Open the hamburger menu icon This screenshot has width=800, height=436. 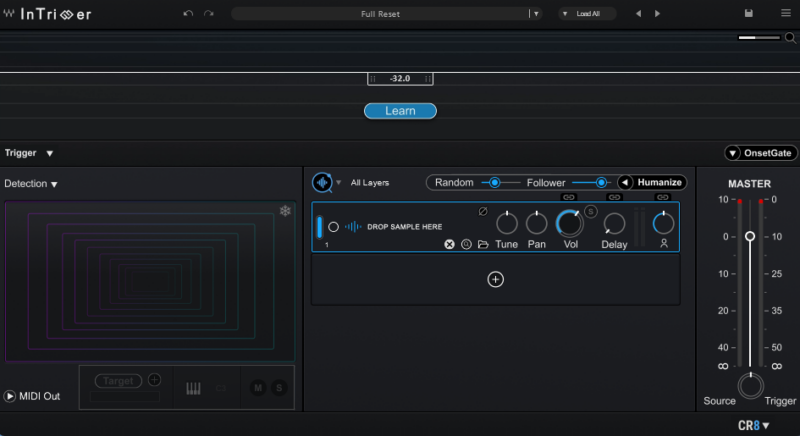tap(785, 14)
